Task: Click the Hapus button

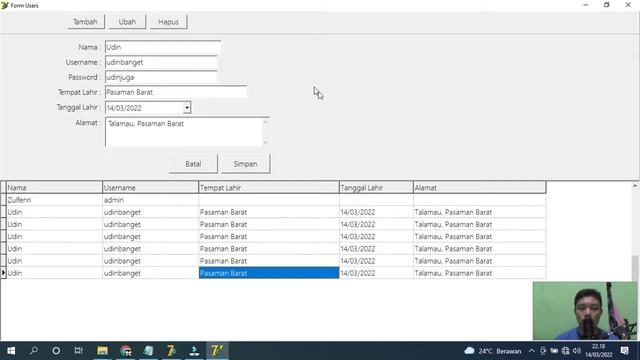Action: [x=168, y=22]
